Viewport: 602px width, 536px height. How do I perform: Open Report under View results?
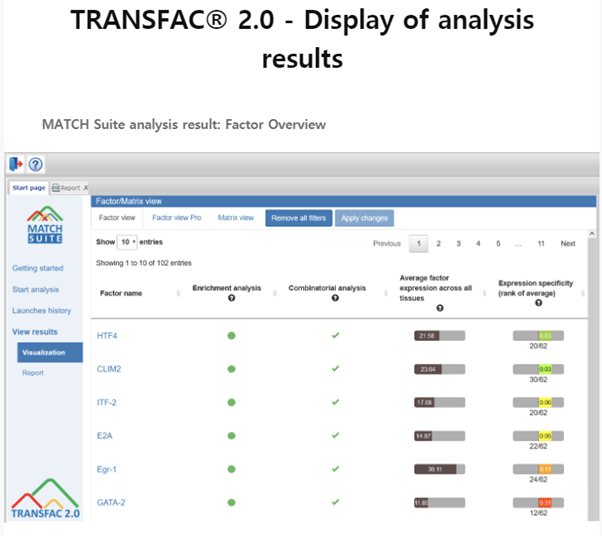tap(33, 373)
